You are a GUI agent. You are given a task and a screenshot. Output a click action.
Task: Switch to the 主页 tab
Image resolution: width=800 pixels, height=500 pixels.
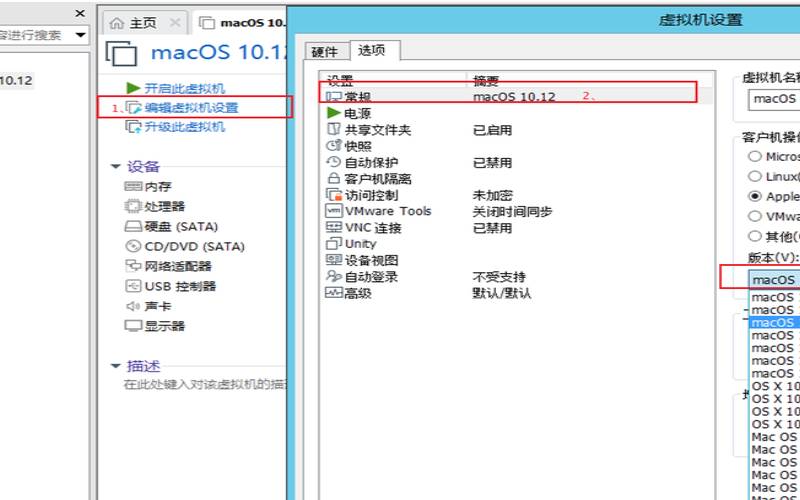(143, 23)
